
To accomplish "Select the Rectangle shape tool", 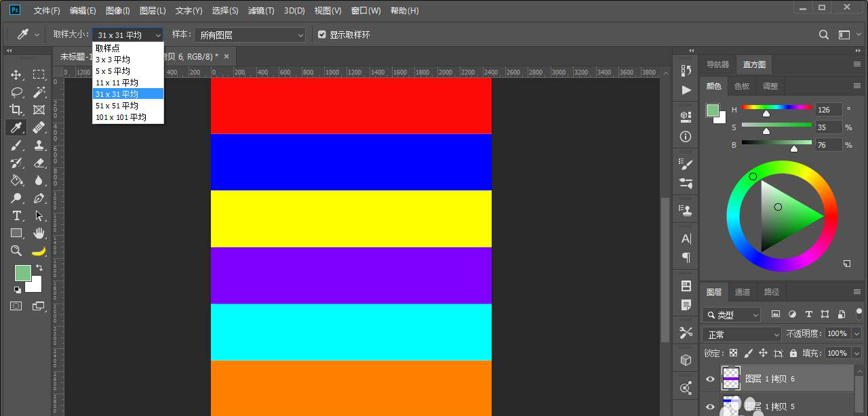I will click(16, 233).
